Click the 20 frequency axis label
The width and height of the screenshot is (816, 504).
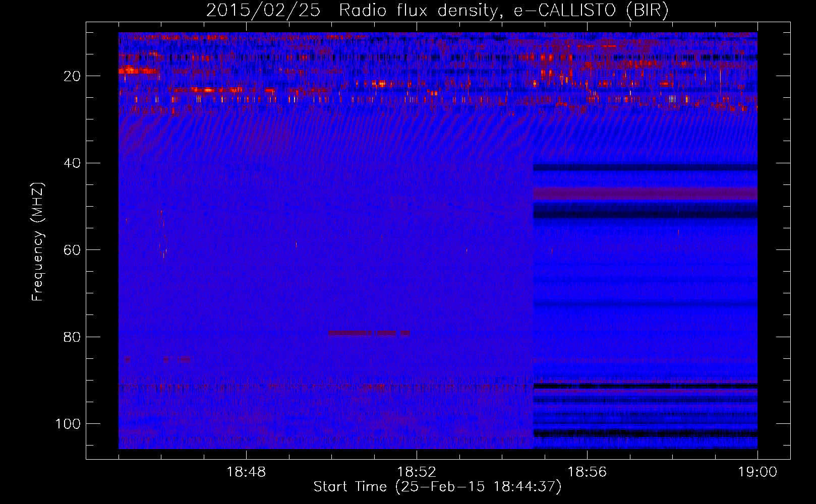(73, 76)
